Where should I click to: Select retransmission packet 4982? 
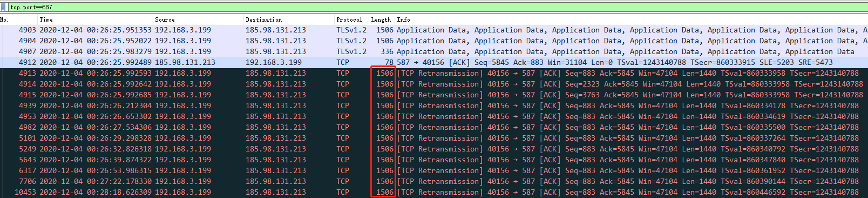(434, 128)
